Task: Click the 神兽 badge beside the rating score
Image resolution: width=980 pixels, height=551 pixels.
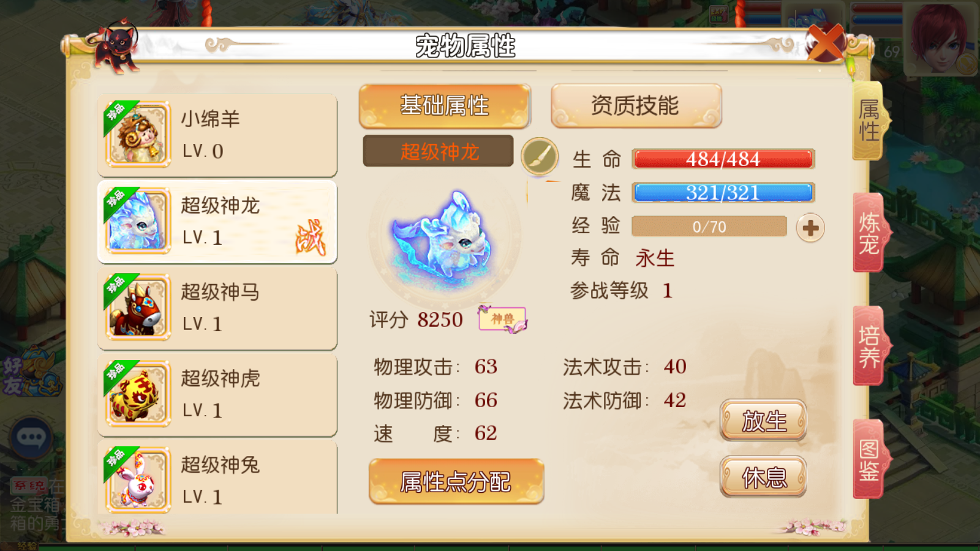Action: [x=502, y=319]
